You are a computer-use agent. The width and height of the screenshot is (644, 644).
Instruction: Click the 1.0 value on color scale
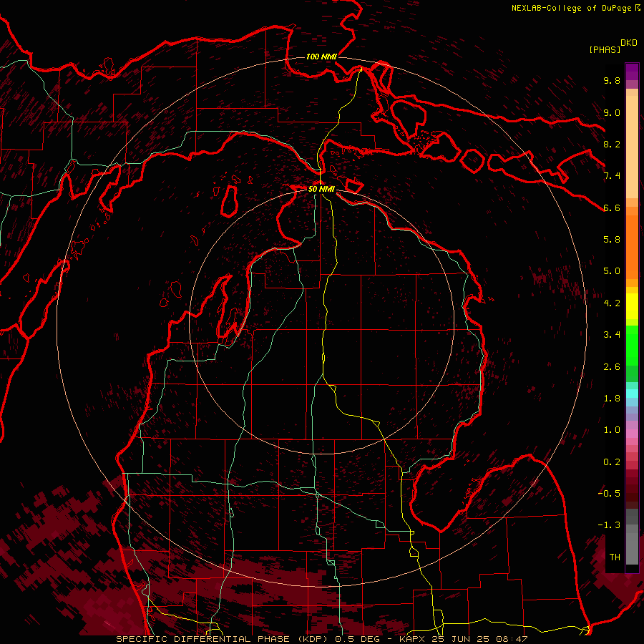point(612,430)
